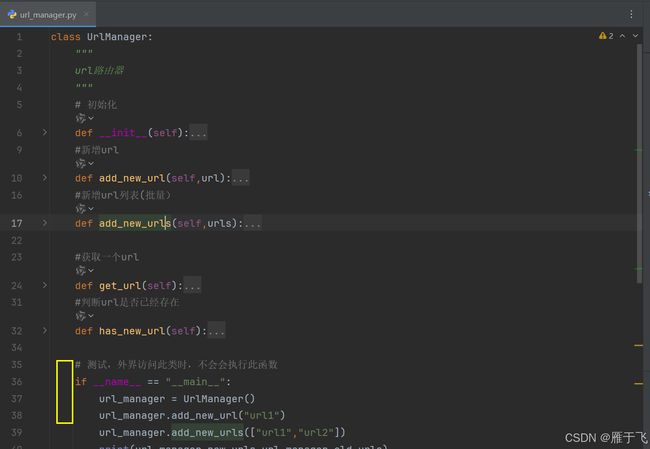Click the 'class' keyword on line 1
The width and height of the screenshot is (650, 449).
65,37
